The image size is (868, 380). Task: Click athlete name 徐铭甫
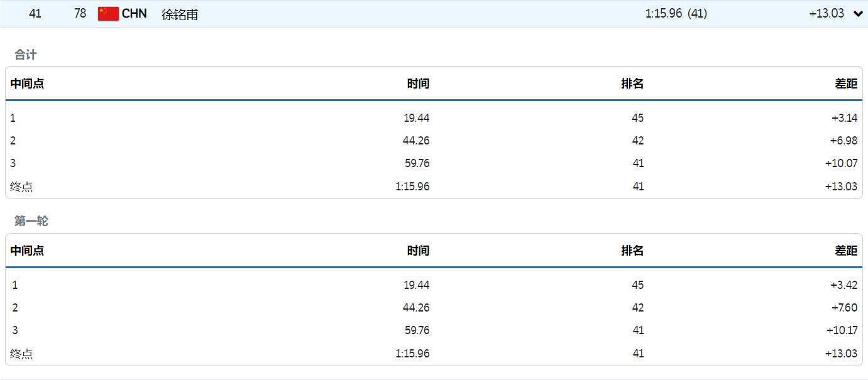[x=180, y=14]
